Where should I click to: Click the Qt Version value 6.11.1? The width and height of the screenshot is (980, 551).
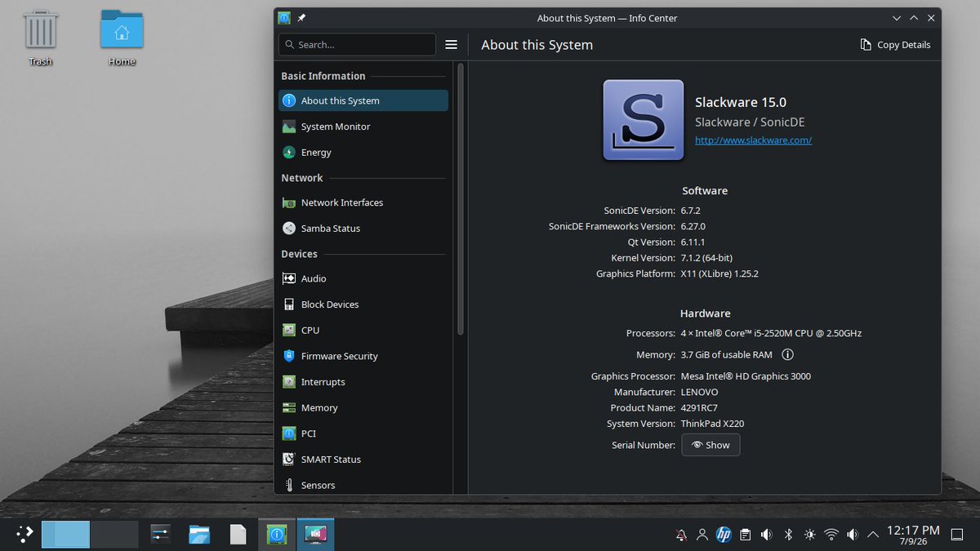click(x=693, y=242)
